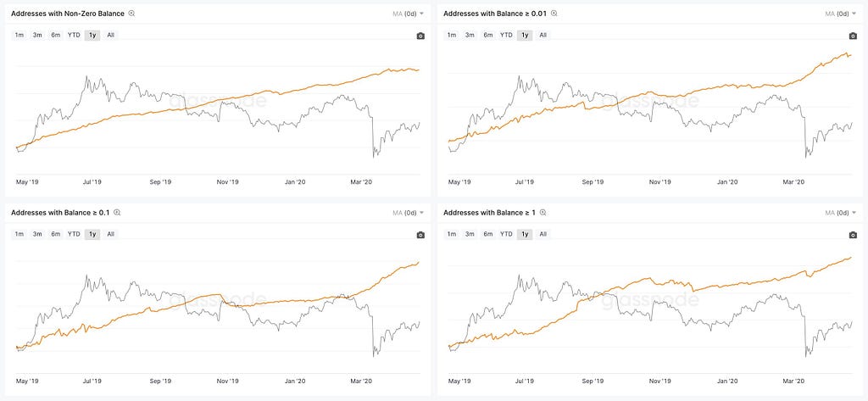Switch to 3m range on Balance ≥ 1 chart
This screenshot has height=401, width=868.
tap(470, 234)
